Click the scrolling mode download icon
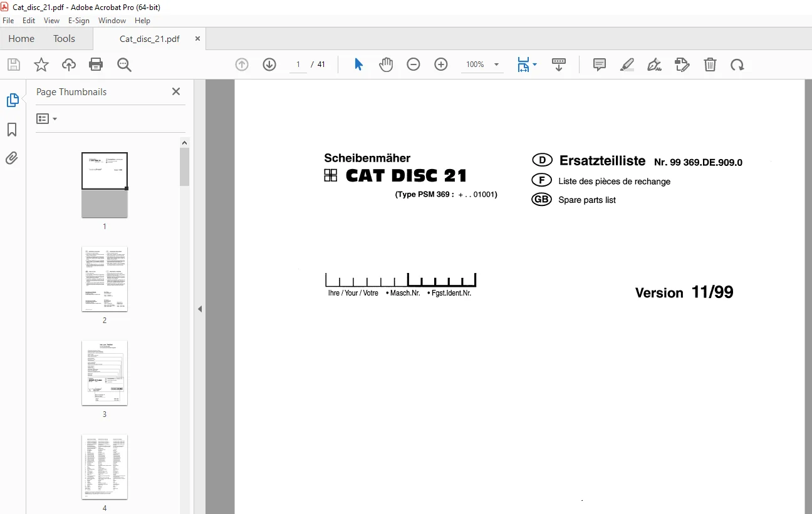812x514 pixels. click(559, 64)
